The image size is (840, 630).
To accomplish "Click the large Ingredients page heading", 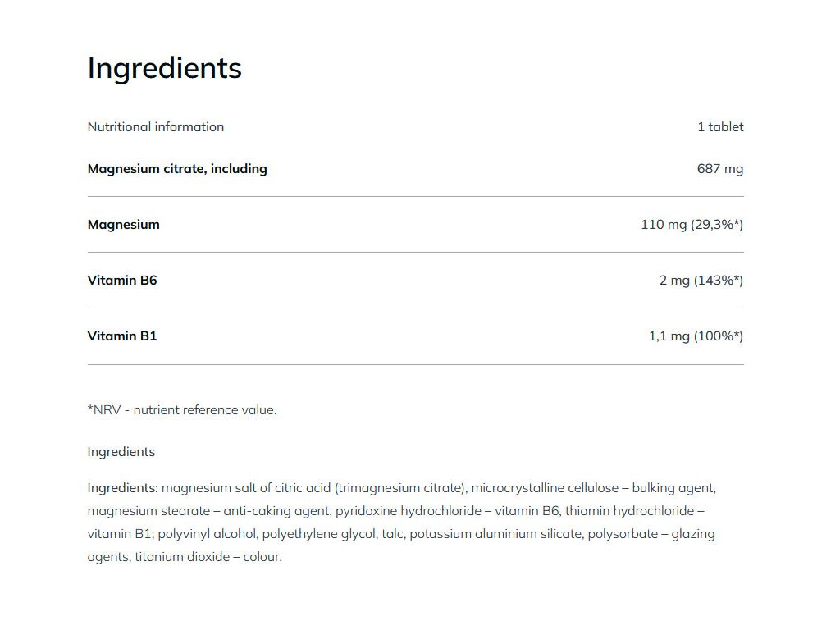I will [164, 69].
